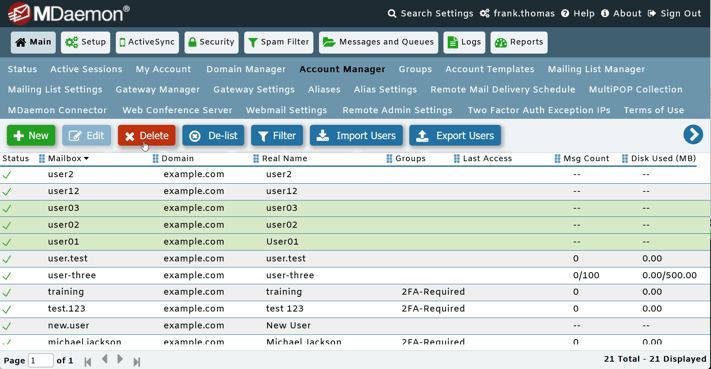Click the De-list button
Screen dimensions: 711x369
213,136
